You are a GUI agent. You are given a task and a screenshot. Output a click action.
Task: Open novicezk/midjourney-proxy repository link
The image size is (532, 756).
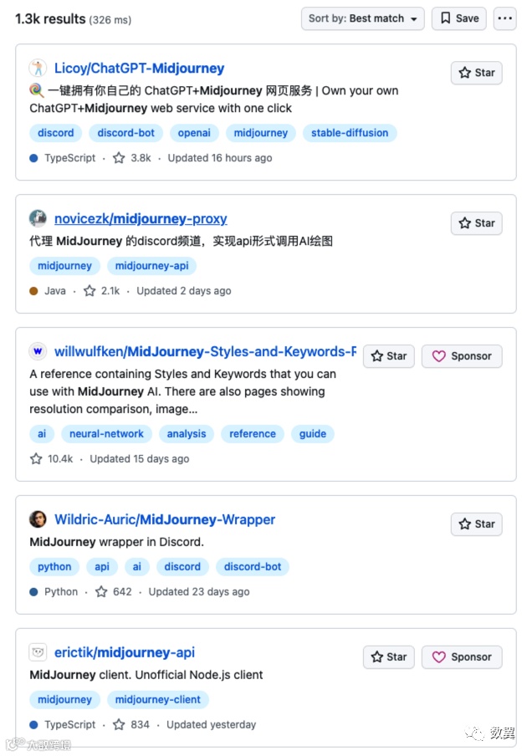pyautogui.click(x=141, y=219)
